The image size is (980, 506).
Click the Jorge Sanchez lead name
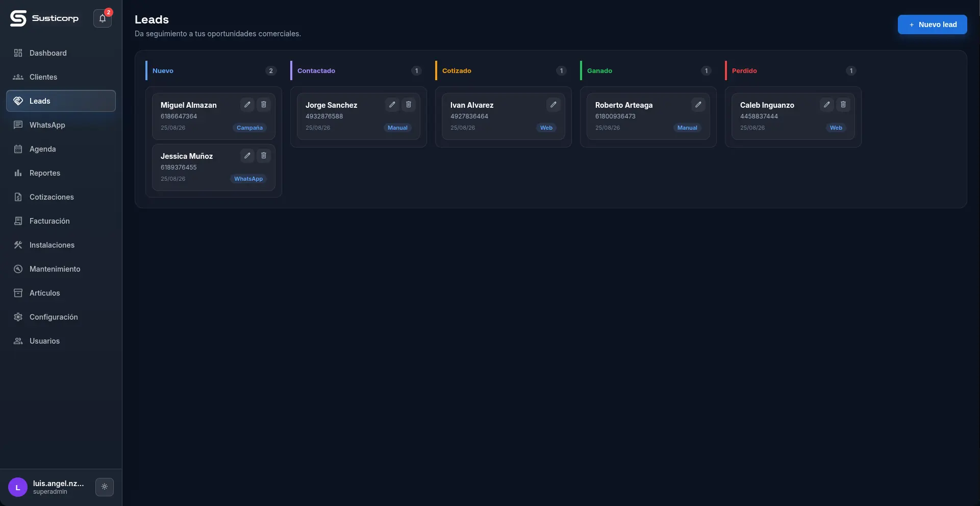pyautogui.click(x=331, y=105)
